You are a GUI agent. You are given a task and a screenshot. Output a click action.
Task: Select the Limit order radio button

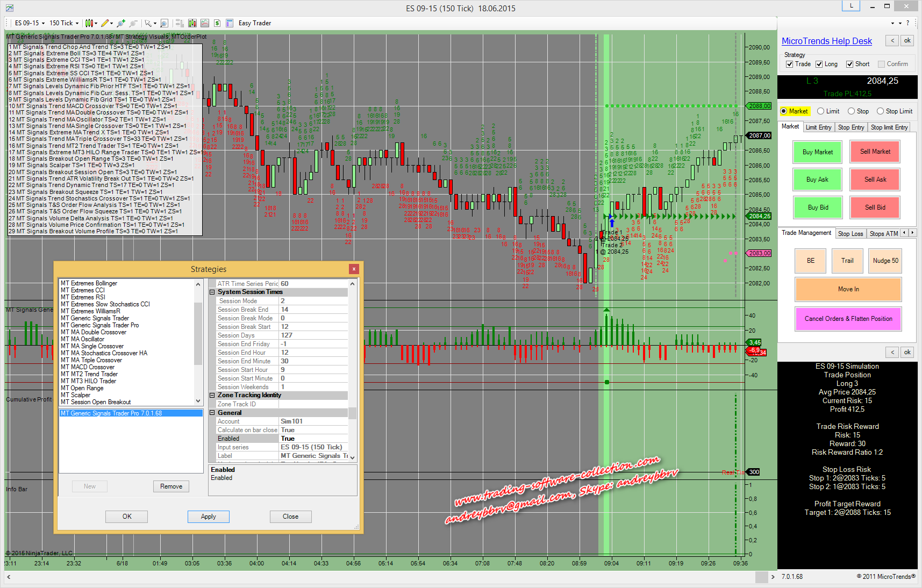821,111
